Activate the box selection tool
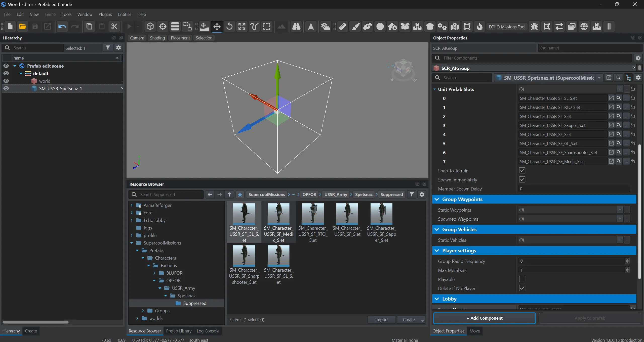The width and height of the screenshot is (644, 342). [267, 26]
